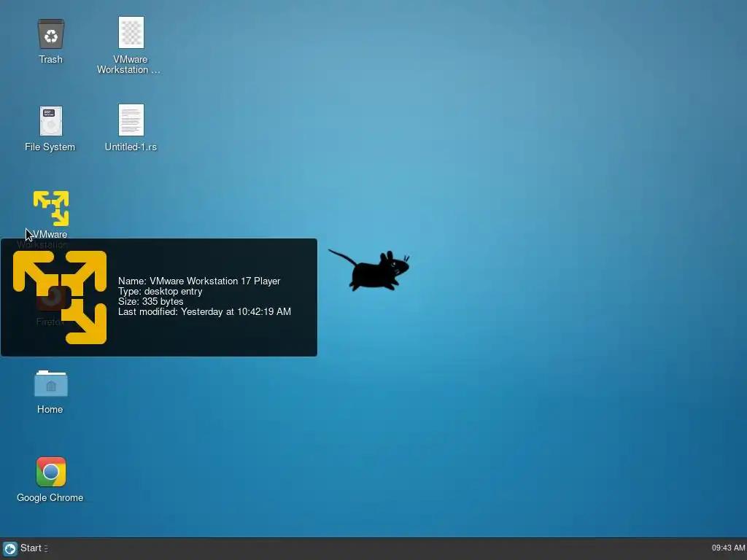747x560 pixels.
Task: Launch Google Chrome from the desktop
Action: point(50,472)
